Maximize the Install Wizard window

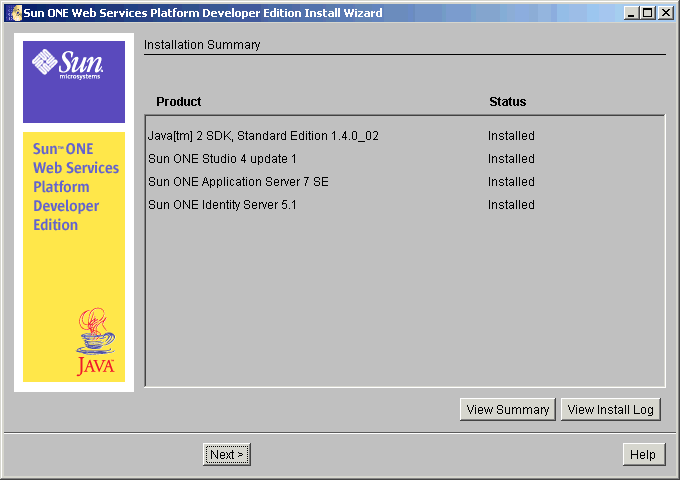[648, 13]
